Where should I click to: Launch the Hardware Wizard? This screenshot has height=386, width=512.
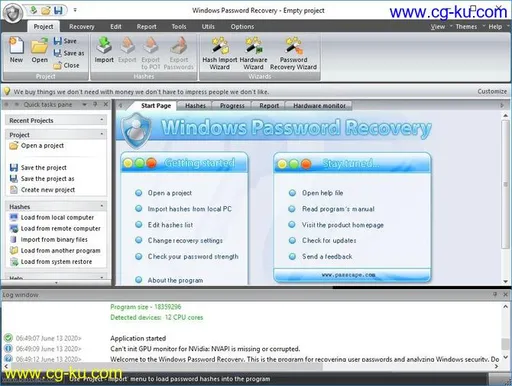click(253, 53)
